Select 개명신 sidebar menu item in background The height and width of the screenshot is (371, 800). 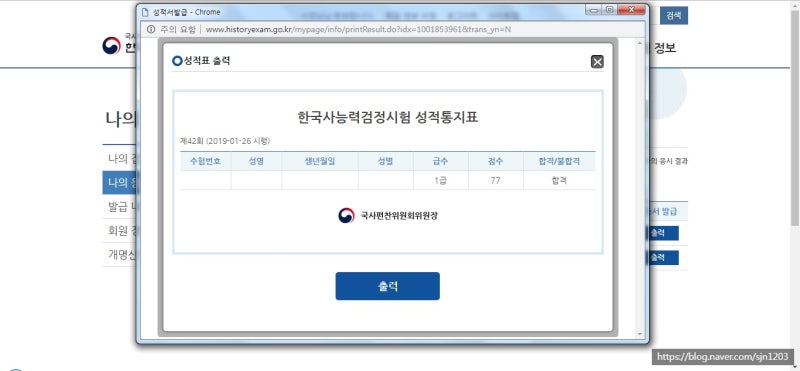point(119,254)
